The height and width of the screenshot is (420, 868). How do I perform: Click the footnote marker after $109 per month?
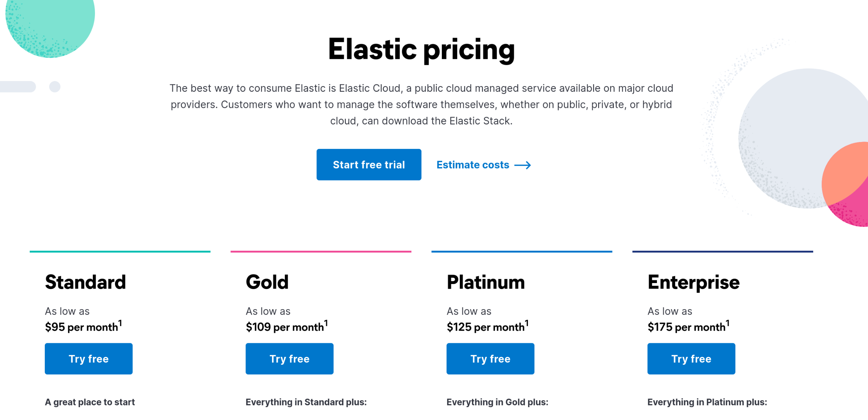pos(326,323)
